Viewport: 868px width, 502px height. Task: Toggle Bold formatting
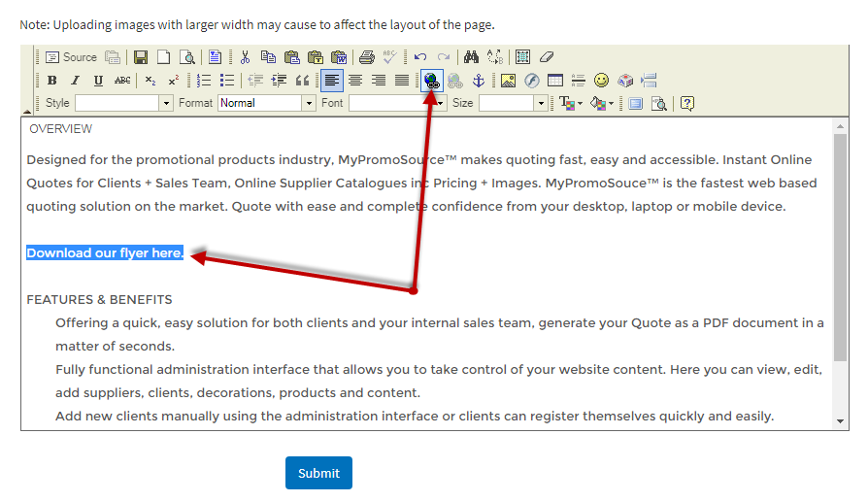[52, 81]
